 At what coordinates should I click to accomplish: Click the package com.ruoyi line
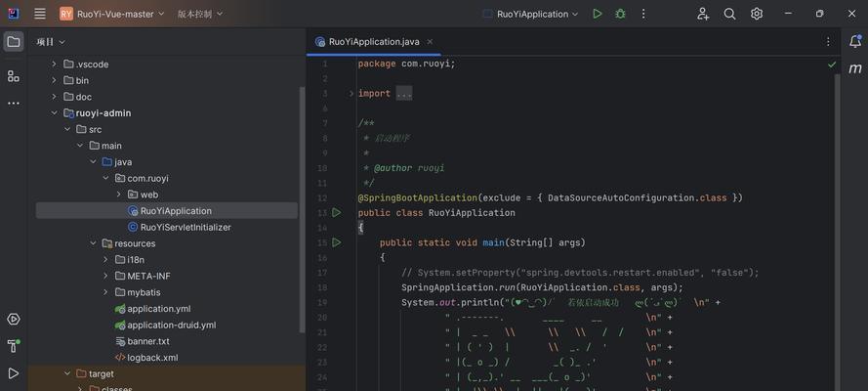[x=406, y=64]
